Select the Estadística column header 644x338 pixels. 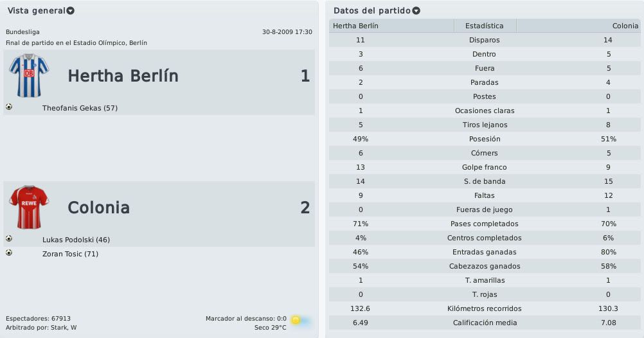click(x=485, y=26)
